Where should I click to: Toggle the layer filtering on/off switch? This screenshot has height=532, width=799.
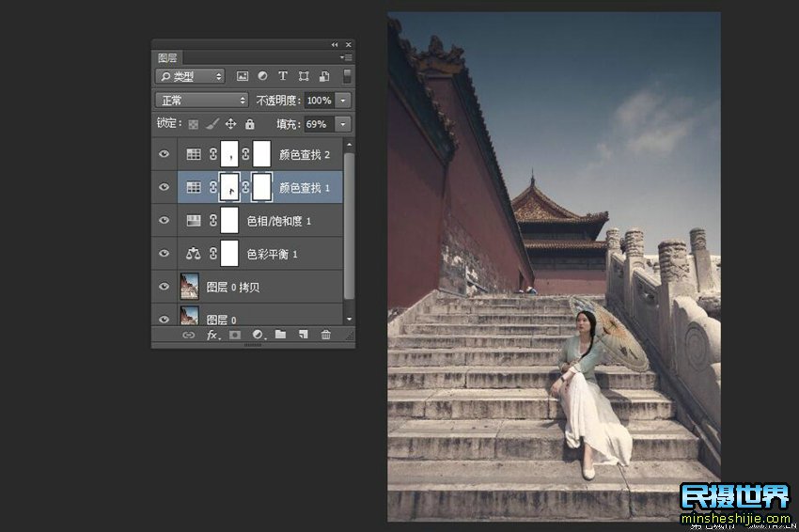pyautogui.click(x=347, y=76)
